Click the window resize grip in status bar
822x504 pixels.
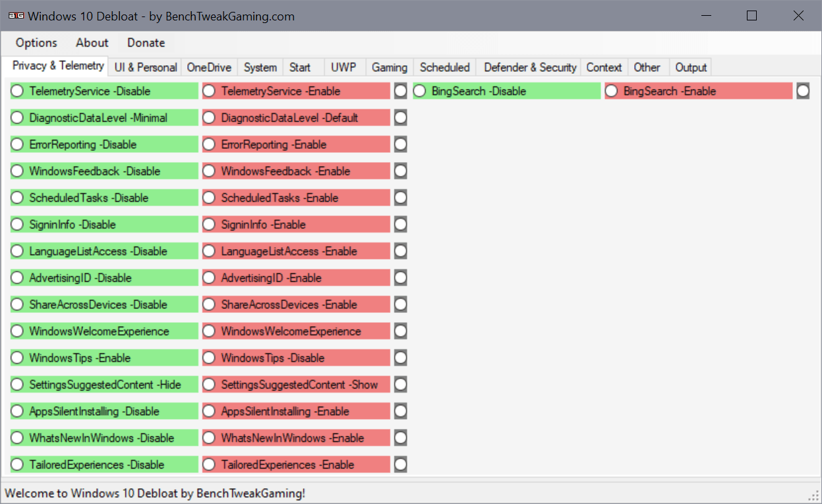point(813,495)
